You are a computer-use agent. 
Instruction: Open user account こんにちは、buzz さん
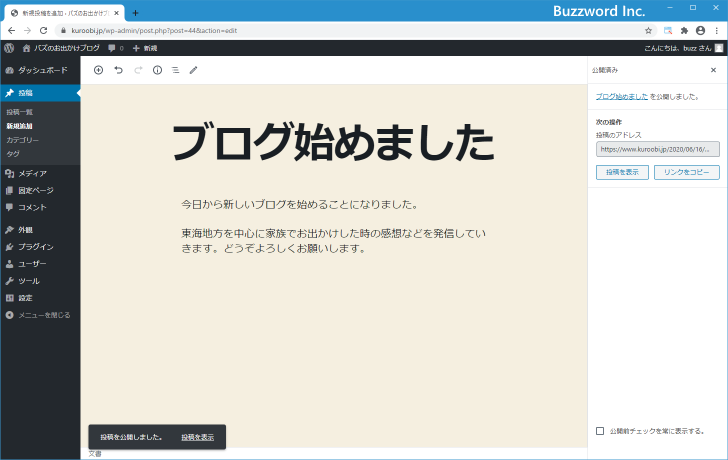point(683,48)
